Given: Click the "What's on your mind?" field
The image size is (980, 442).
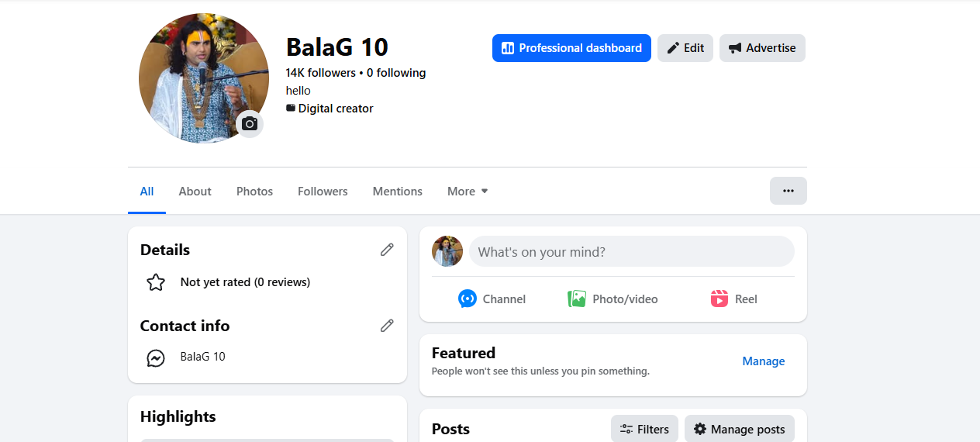Looking at the screenshot, I should coord(631,252).
